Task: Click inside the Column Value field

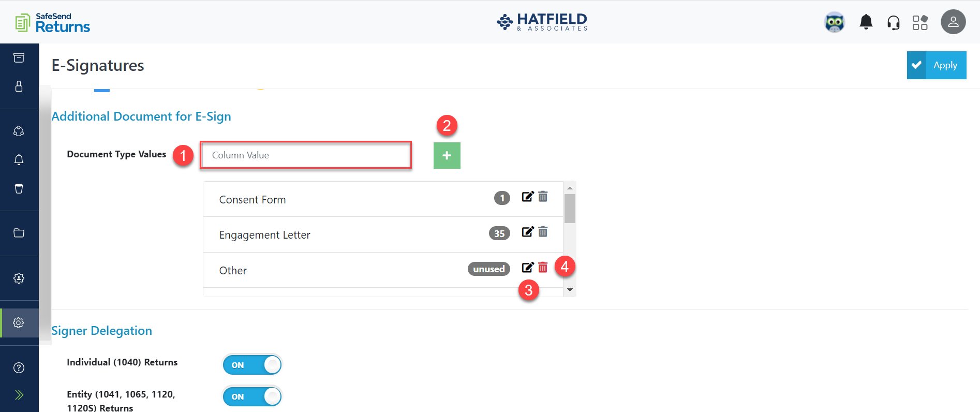Action: (305, 155)
